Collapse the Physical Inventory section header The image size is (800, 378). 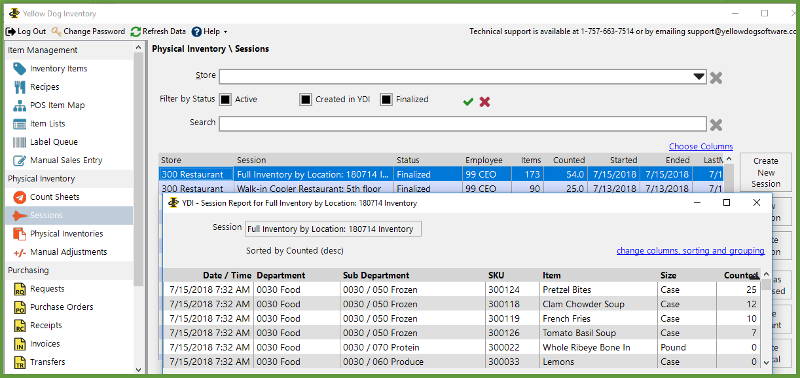(69, 179)
